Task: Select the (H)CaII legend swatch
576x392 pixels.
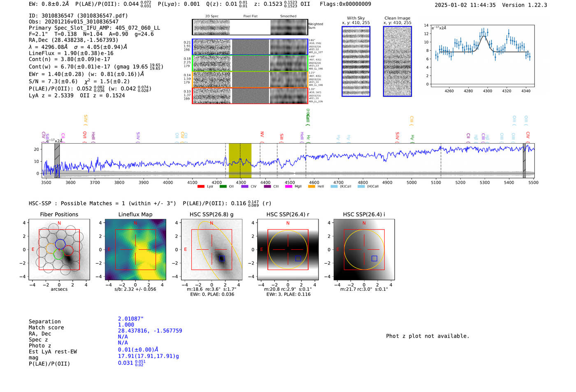Action: (x=361, y=186)
